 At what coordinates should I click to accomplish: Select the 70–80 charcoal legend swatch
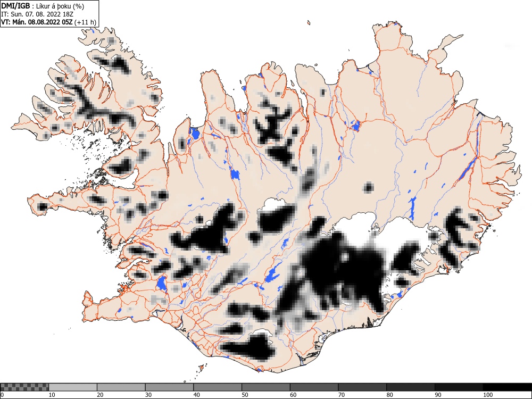coord(362,387)
